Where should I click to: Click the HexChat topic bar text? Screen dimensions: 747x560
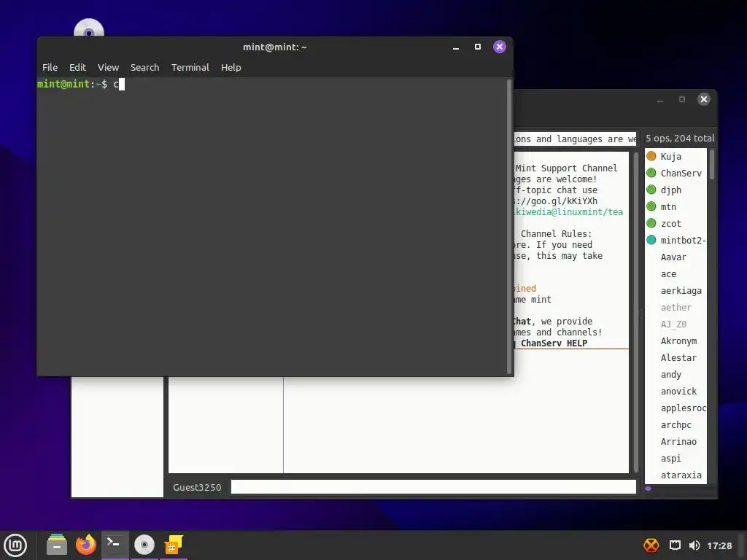pyautogui.click(x=575, y=139)
